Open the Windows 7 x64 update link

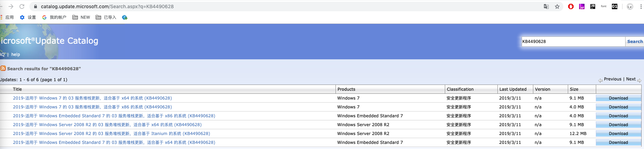click(x=92, y=98)
